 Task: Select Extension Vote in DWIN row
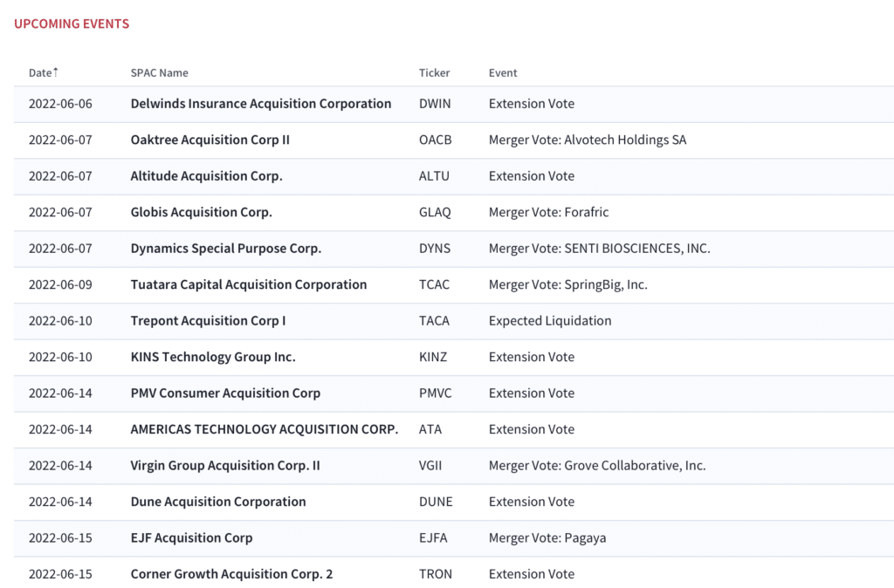point(532,104)
